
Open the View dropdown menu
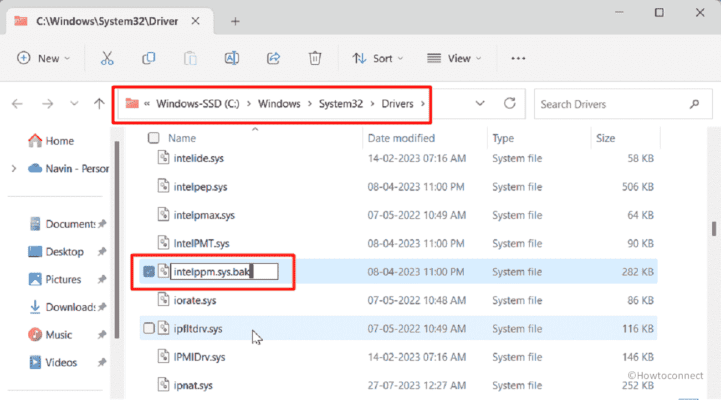click(x=454, y=58)
